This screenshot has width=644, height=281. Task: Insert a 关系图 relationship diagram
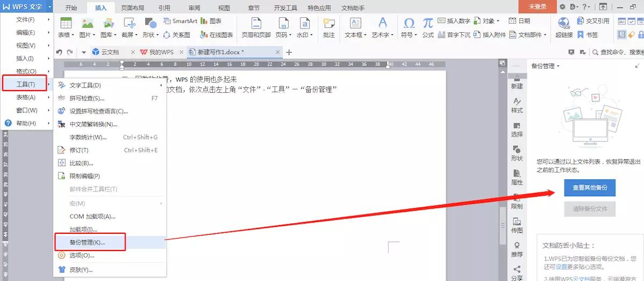(x=177, y=35)
